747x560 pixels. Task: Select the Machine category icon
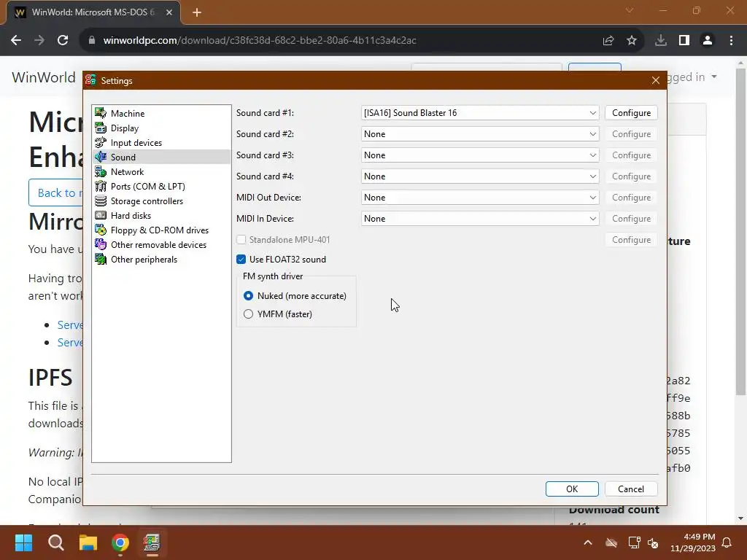(x=101, y=113)
